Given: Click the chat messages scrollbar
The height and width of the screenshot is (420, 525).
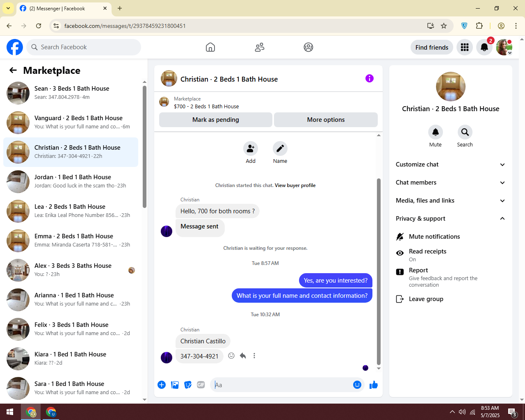Looking at the screenshot, I should click(x=379, y=271).
